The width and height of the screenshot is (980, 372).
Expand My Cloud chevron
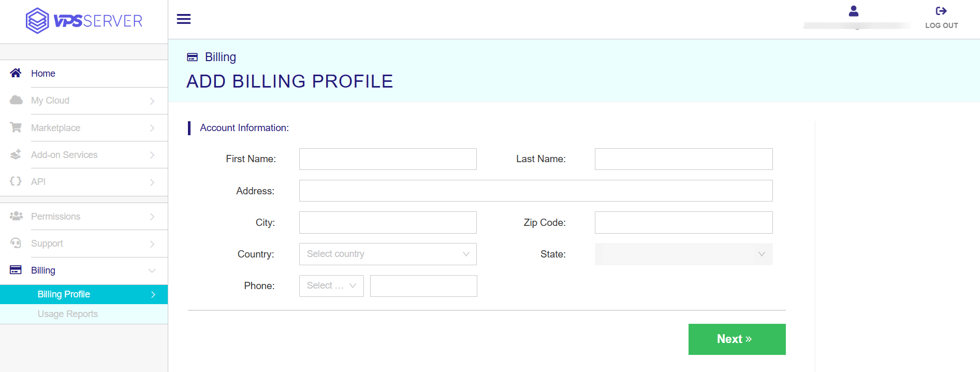152,101
